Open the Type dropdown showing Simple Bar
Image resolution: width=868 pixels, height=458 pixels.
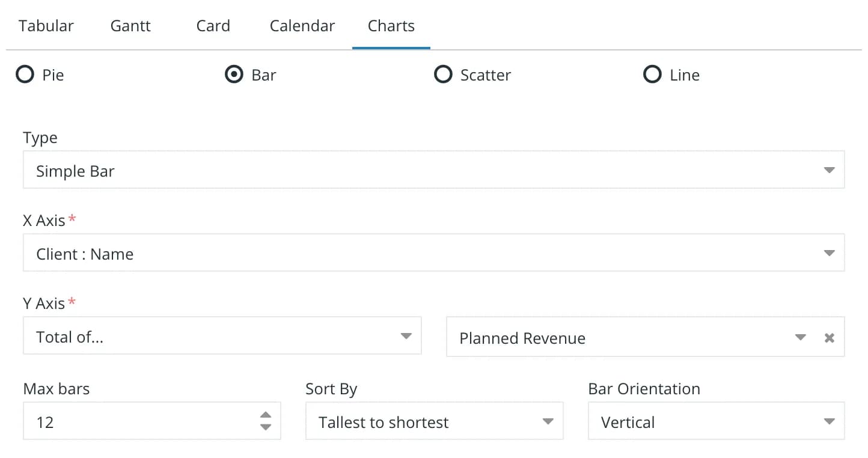(x=433, y=170)
